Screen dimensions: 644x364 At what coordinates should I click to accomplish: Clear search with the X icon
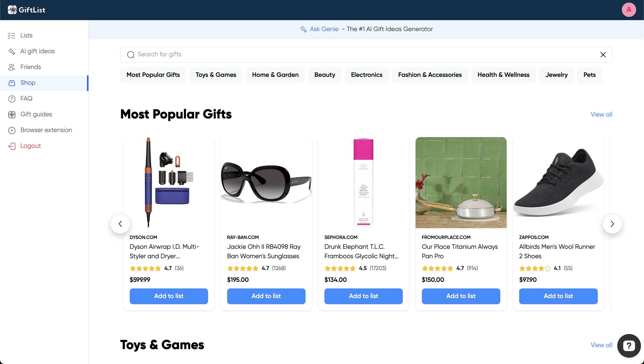[603, 55]
